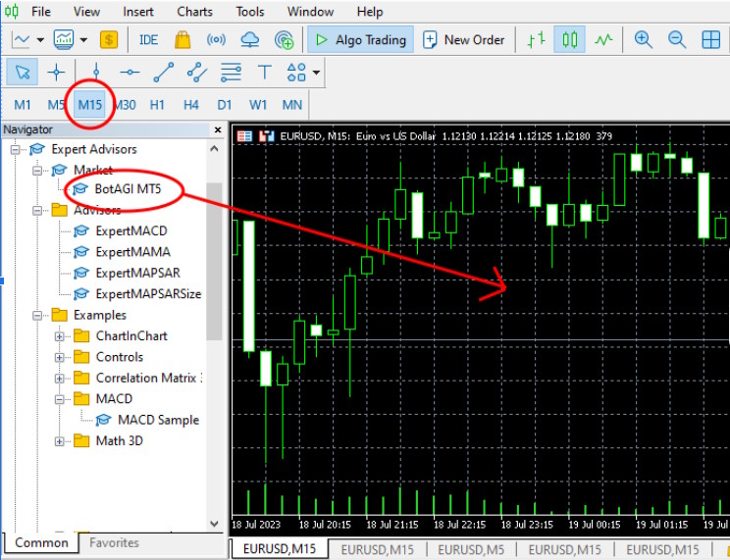Expand the Math 3D folder
Image resolution: width=730 pixels, height=560 pixels.
coord(60,441)
